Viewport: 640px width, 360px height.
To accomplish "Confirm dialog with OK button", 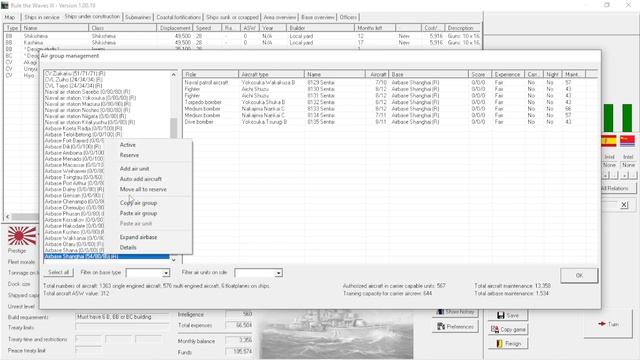I will point(579,276).
